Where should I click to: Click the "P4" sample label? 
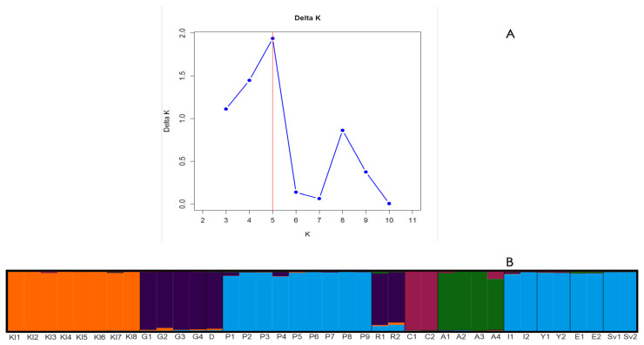(x=281, y=337)
